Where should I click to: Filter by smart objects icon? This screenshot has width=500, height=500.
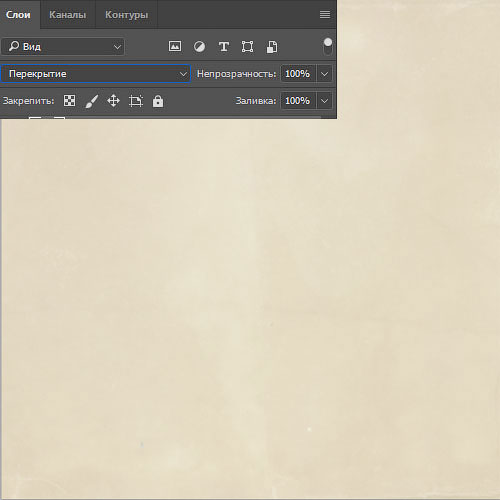[272, 47]
